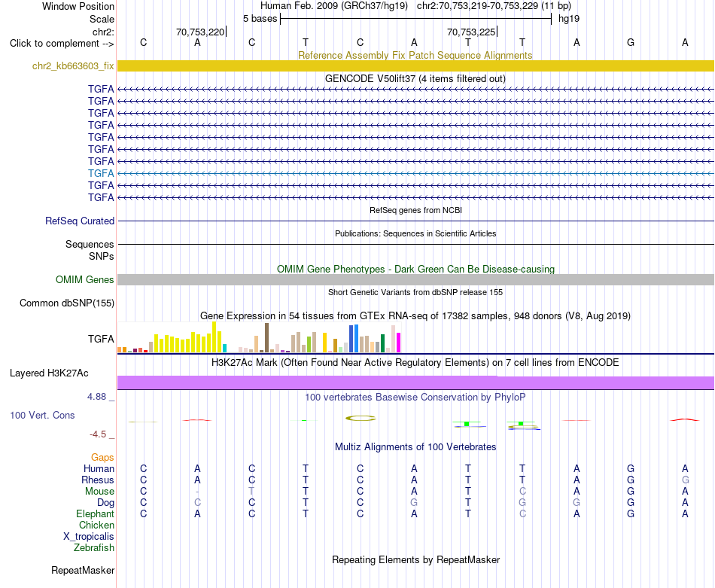Image resolution: width=715 pixels, height=588 pixels.
Task: Open the H3K27Ac Mark ENCODE track title
Action: [415, 363]
